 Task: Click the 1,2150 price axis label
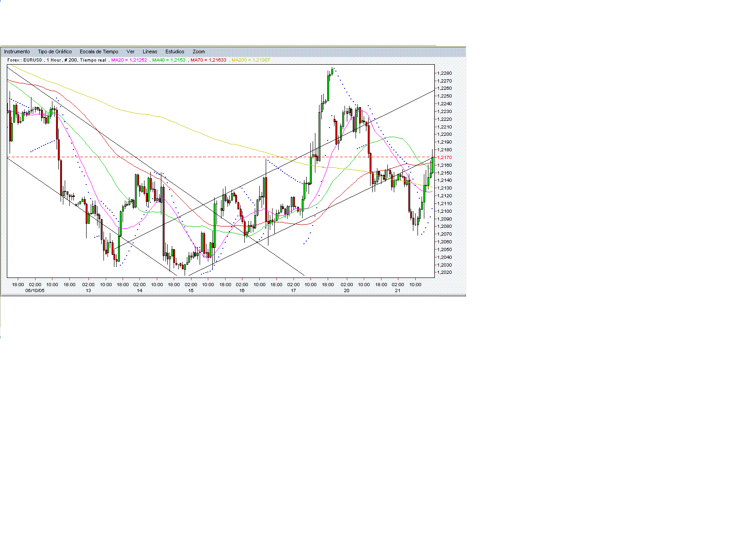pos(444,173)
